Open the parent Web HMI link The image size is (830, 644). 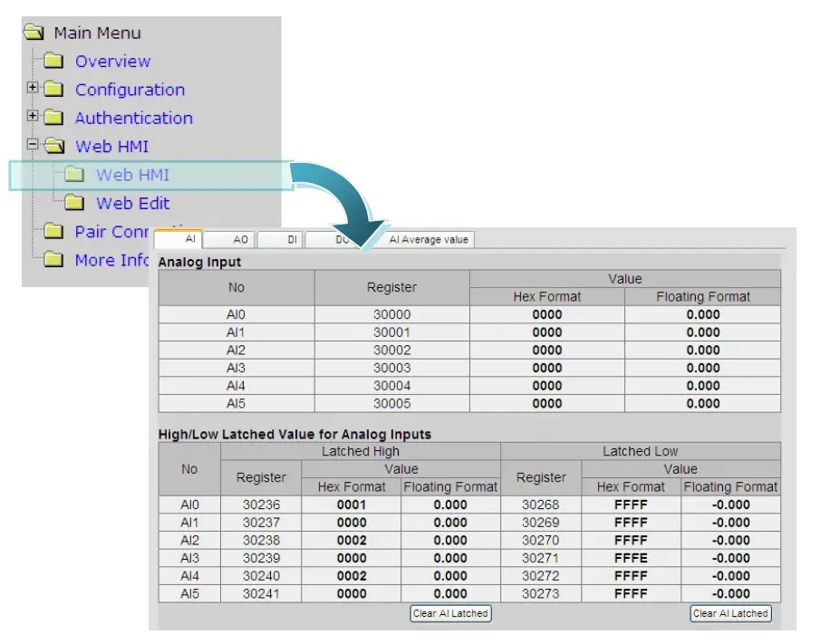point(111,147)
